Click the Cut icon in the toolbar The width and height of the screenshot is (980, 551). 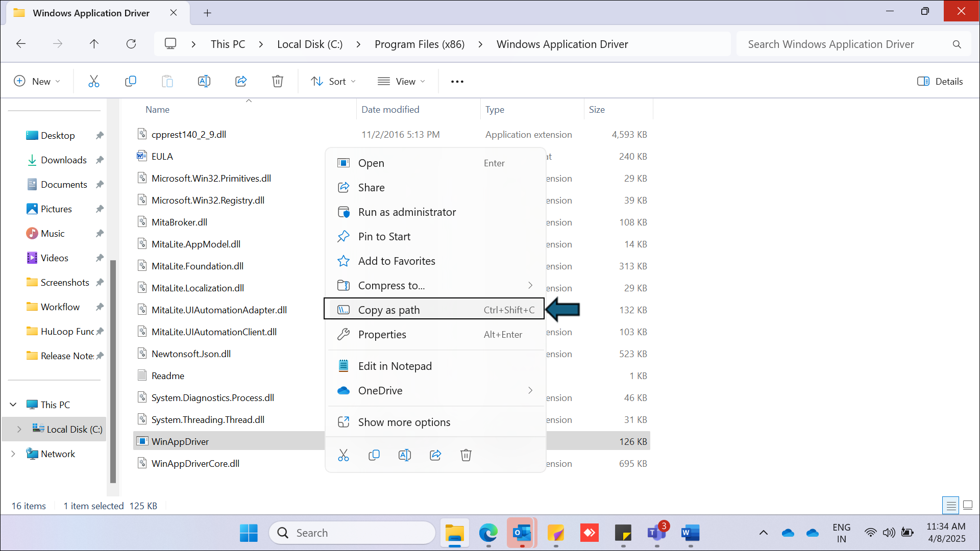[x=93, y=81]
